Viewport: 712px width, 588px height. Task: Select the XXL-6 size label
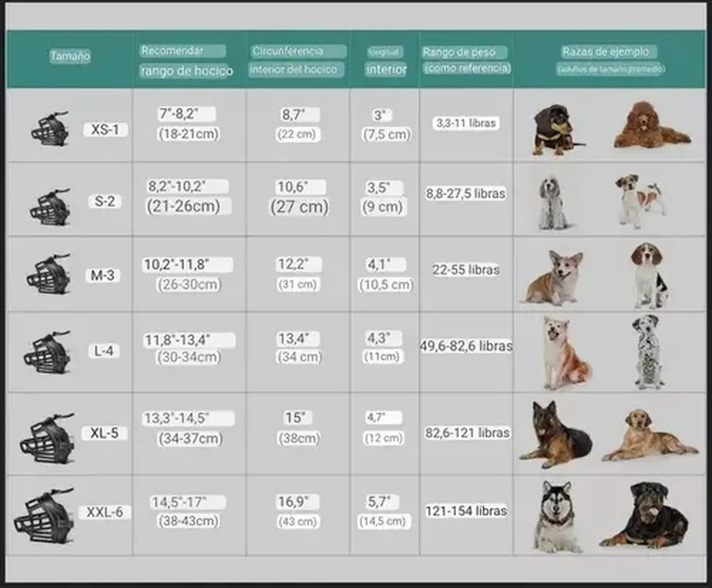tap(104, 512)
